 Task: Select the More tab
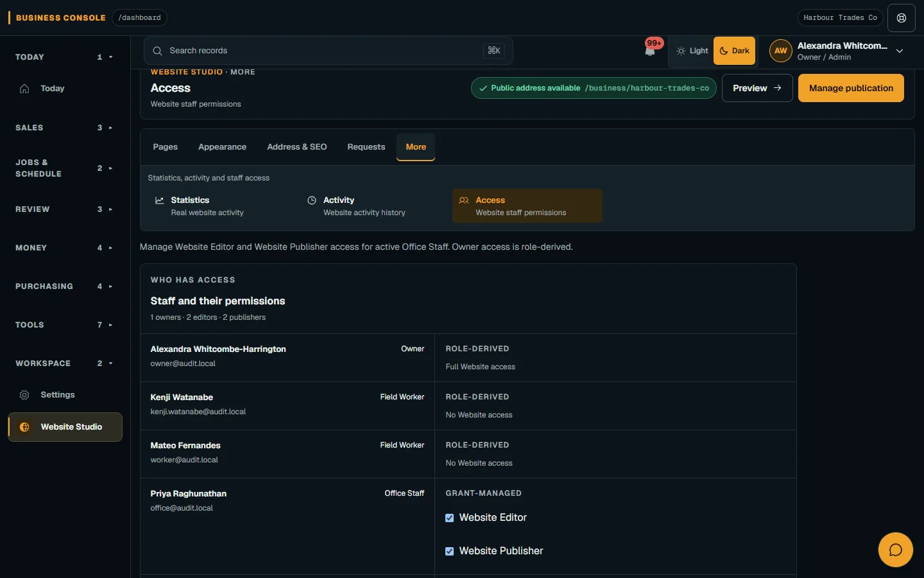(416, 147)
